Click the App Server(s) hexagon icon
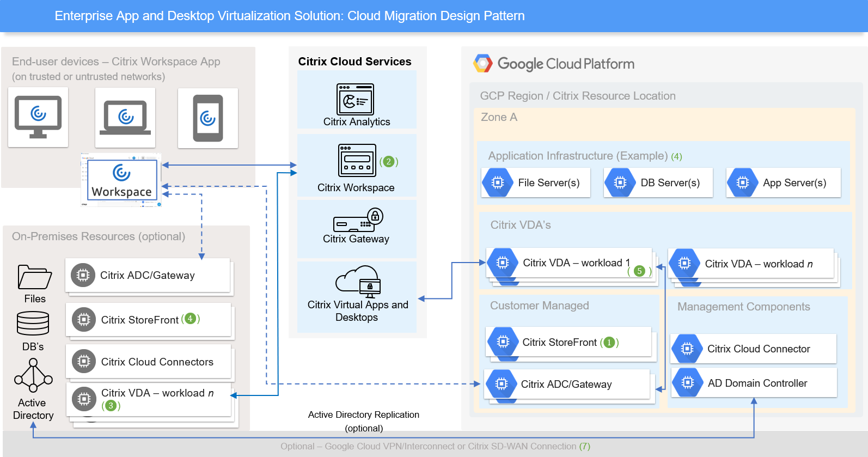The image size is (868, 457). 743,183
